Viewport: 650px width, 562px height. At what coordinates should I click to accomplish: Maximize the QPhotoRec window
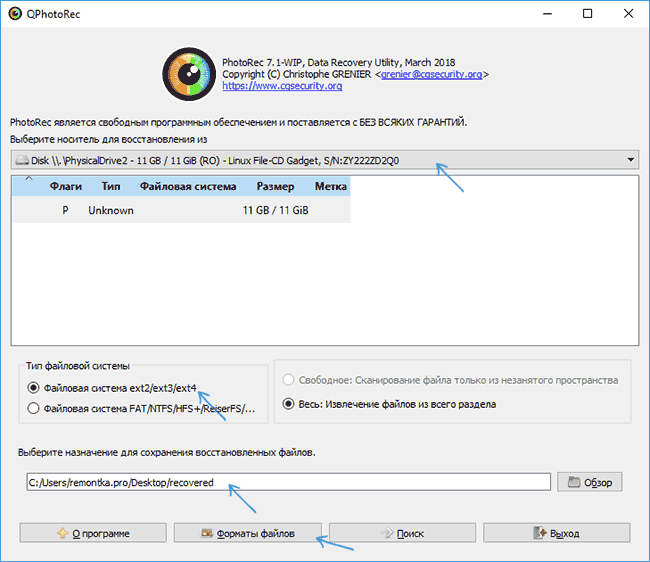[587, 14]
